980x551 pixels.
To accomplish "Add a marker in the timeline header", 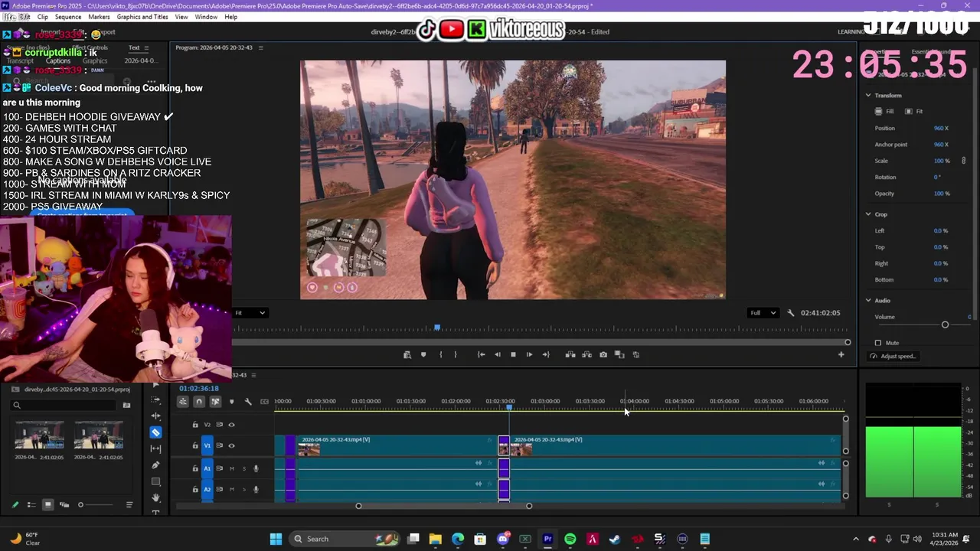I will click(x=232, y=402).
